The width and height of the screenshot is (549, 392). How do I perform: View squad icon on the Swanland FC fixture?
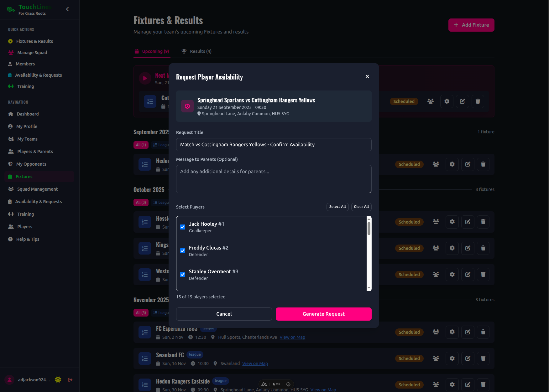(x=436, y=358)
